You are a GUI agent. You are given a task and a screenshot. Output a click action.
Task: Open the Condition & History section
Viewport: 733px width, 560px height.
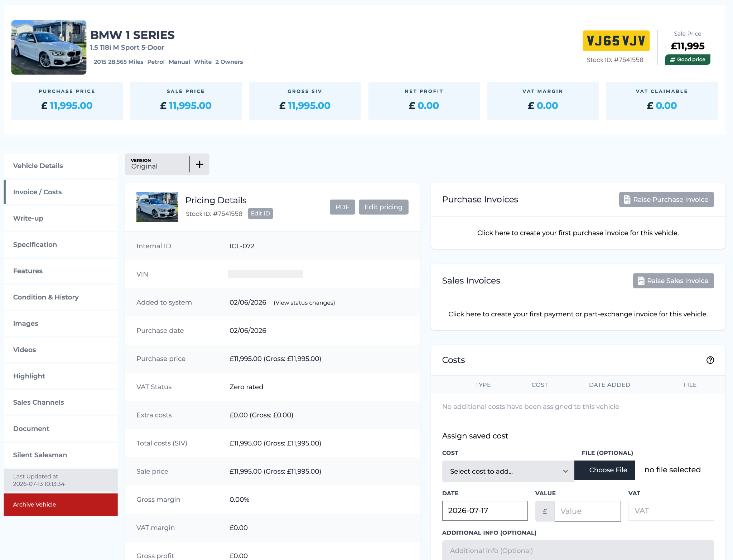[x=61, y=297]
